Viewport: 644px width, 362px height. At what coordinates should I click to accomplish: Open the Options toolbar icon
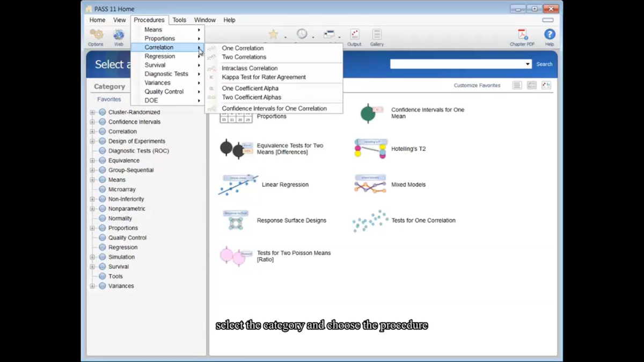tap(96, 35)
